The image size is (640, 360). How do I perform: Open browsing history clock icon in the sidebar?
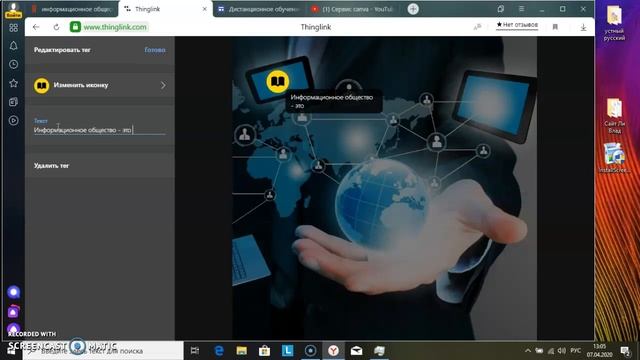(13, 64)
